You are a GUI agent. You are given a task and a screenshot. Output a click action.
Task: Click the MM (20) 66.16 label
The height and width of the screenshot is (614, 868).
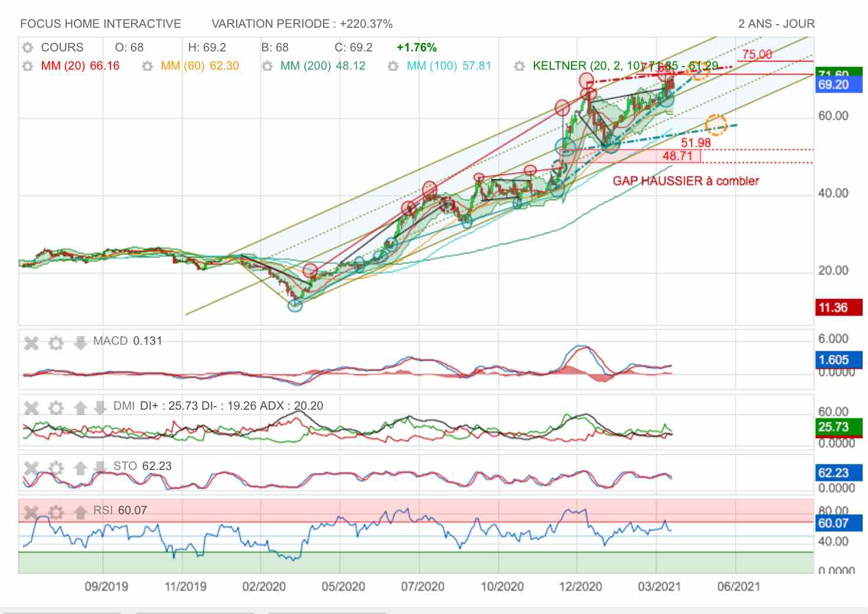click(80, 66)
